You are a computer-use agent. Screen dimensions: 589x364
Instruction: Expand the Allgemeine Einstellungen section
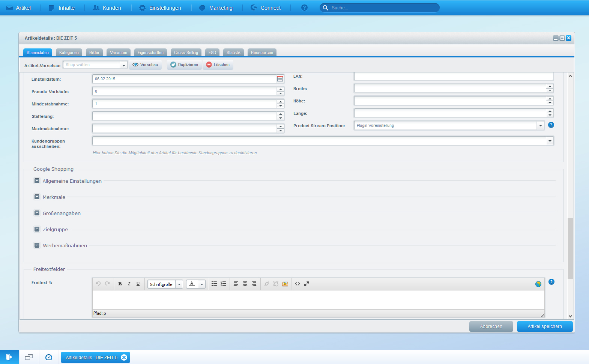37,181
